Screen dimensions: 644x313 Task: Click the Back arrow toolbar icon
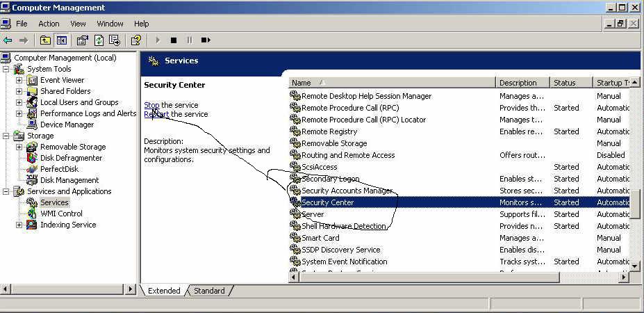(8, 40)
